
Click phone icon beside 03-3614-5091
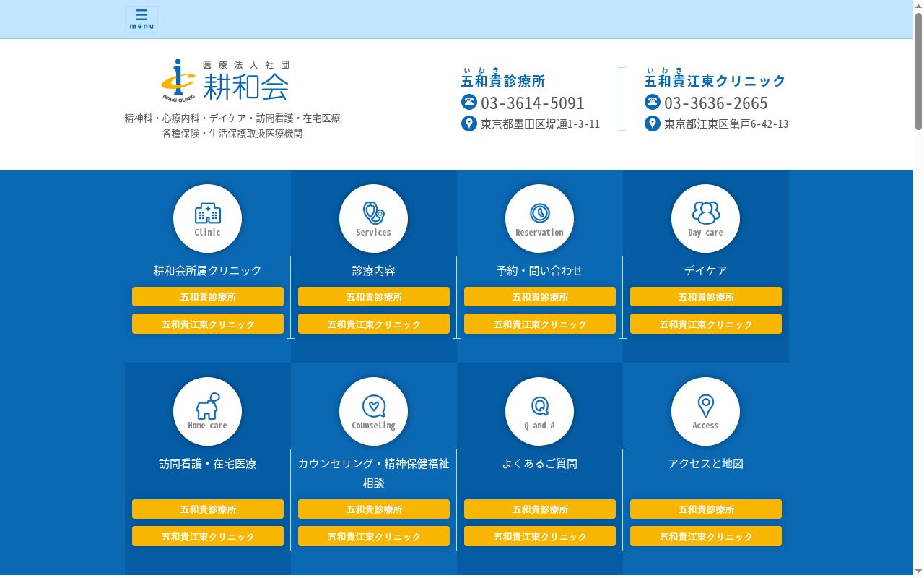tap(469, 102)
